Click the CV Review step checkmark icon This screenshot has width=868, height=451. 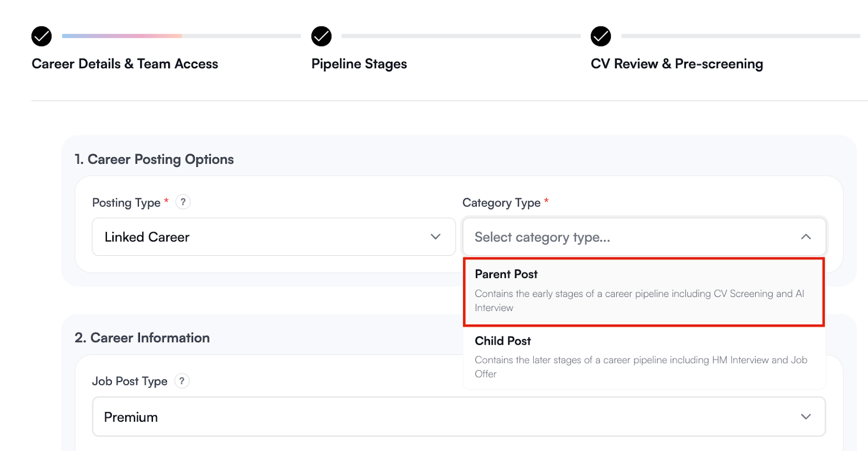pyautogui.click(x=601, y=36)
